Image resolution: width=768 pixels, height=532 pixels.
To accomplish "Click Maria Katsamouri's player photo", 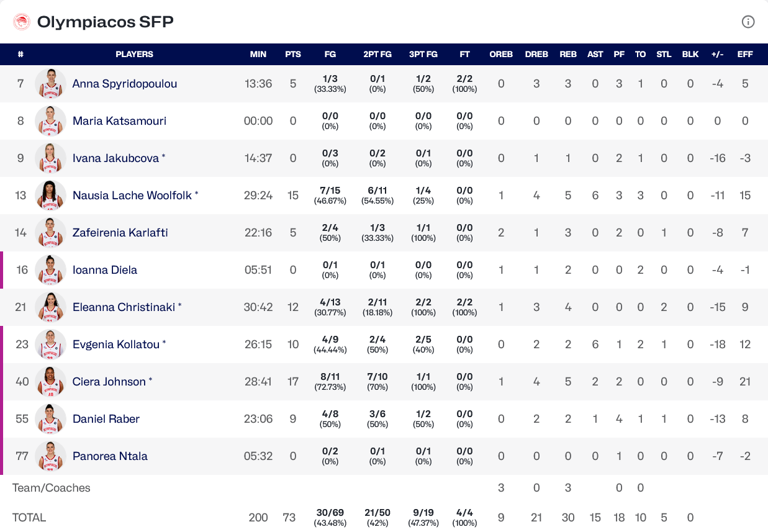I will pos(50,121).
